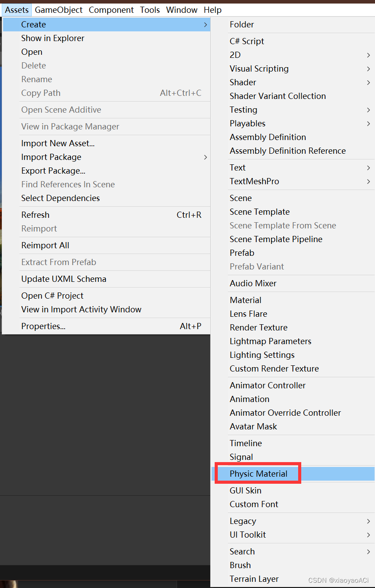Create Lighting Settings asset
The height and width of the screenshot is (588, 375).
pos(293,355)
